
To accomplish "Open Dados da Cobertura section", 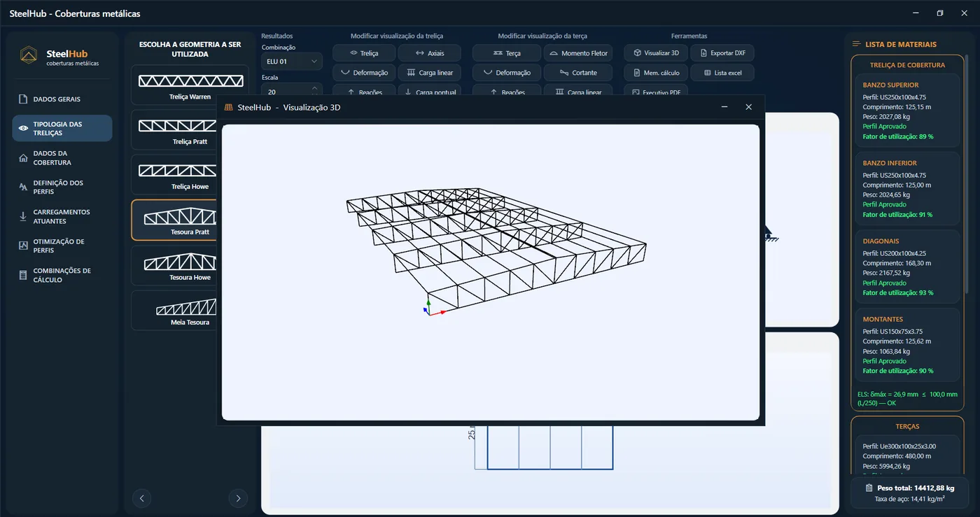I will pyautogui.click(x=62, y=158).
